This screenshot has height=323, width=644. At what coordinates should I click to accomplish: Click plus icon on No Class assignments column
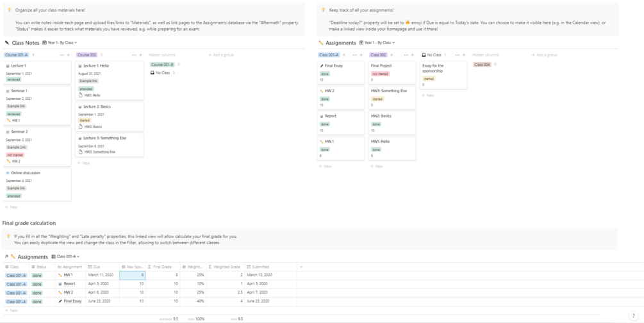(464, 55)
